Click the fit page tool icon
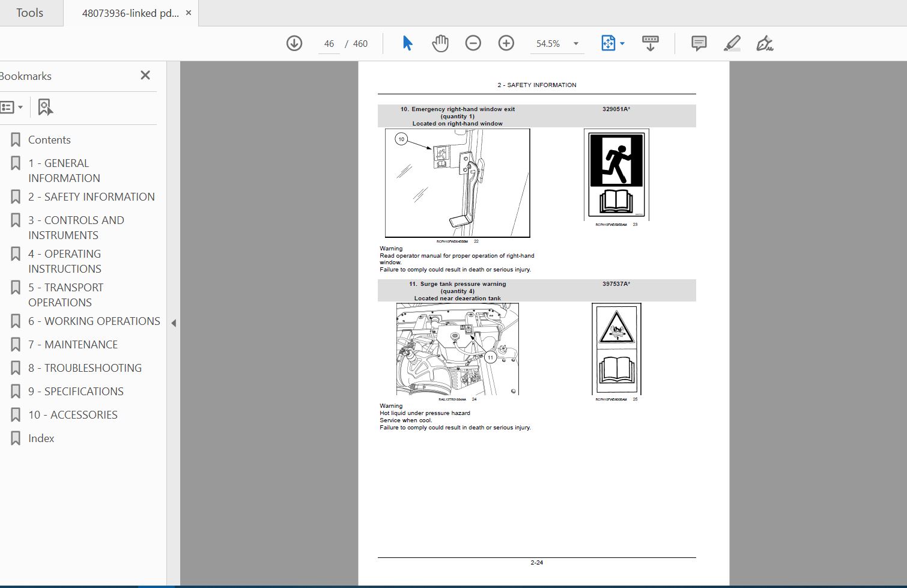Screen dimensions: 907x588 [x=608, y=43]
